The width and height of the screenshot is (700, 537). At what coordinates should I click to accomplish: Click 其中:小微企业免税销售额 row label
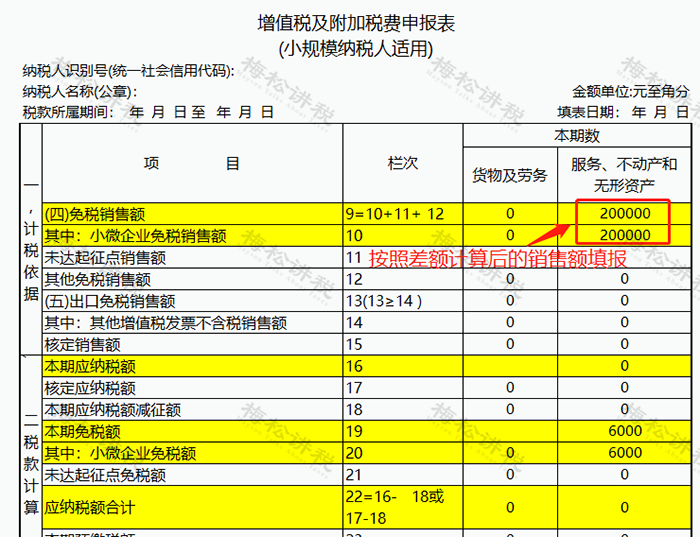pos(135,236)
